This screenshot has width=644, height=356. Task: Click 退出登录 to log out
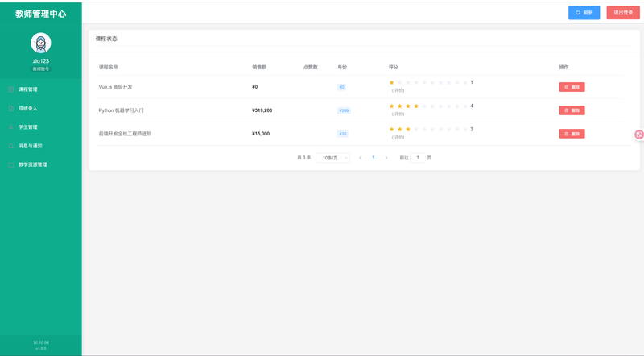[623, 13]
